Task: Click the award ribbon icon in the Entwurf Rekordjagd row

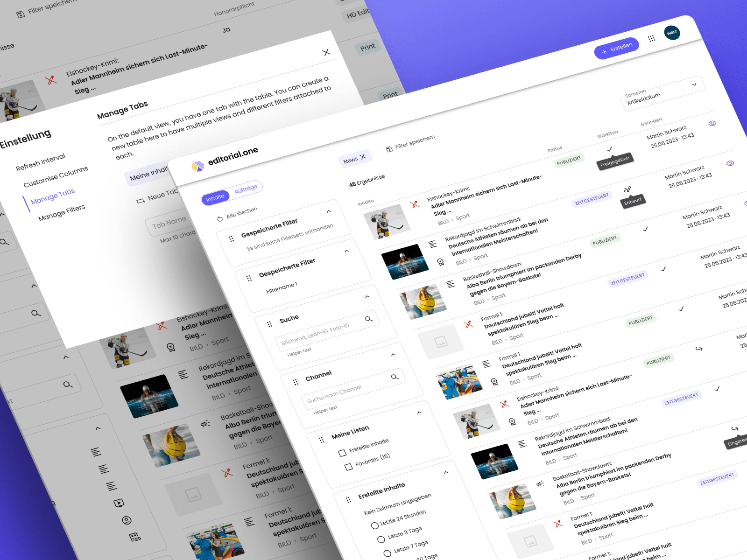Action: [441, 262]
